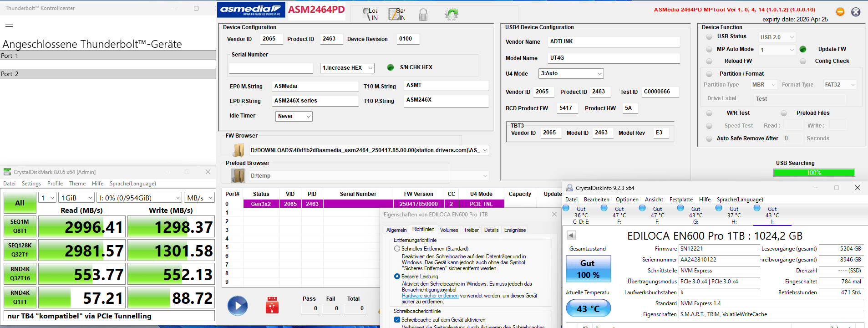Open the Idle Timer Never dropdown
This screenshot has height=328, width=868.
pos(294,116)
